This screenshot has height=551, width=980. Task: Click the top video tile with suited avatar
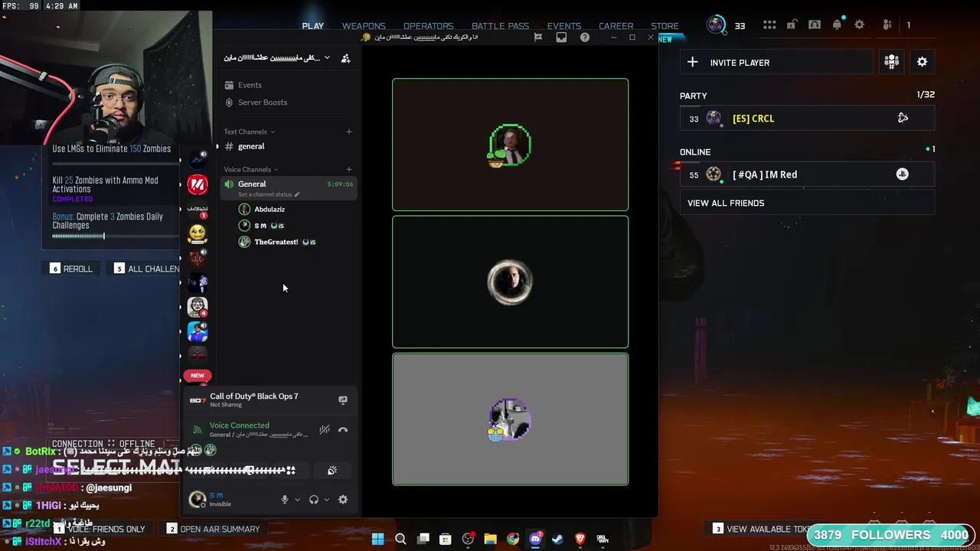pos(510,145)
